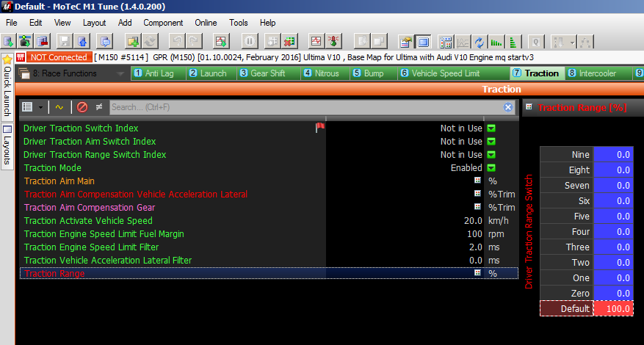Click the red flag on Driver Traction Switch Index
The height and width of the screenshot is (345, 644).
click(x=320, y=128)
